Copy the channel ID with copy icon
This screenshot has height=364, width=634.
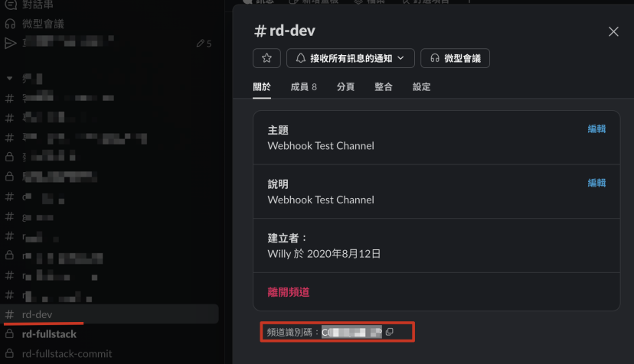(x=390, y=332)
